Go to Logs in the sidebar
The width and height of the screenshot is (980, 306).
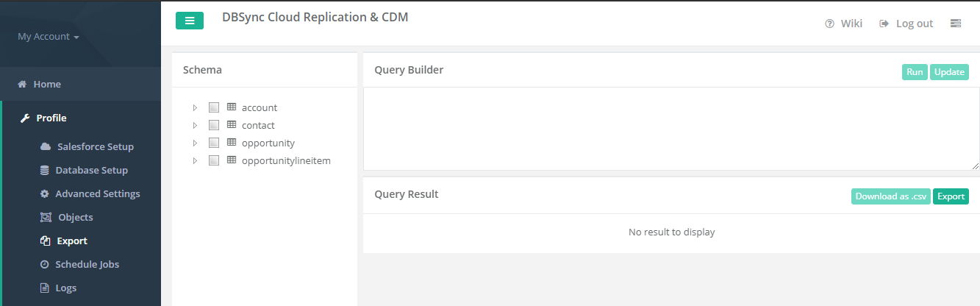(x=65, y=288)
